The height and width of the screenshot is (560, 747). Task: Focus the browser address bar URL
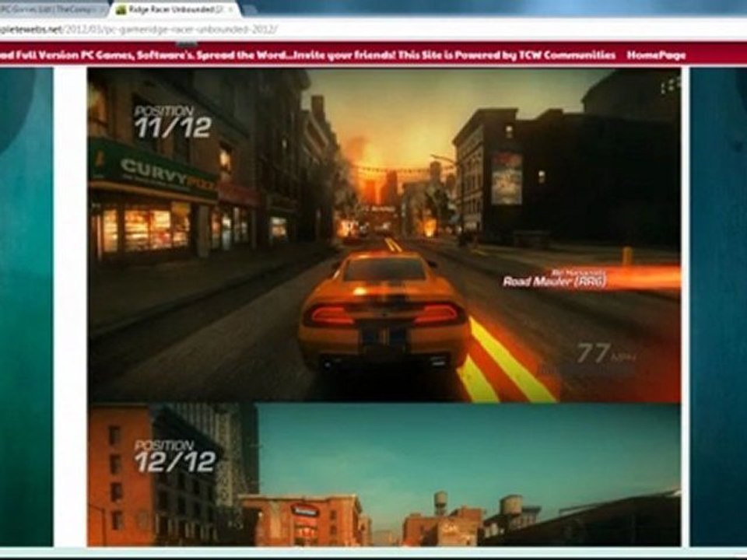click(139, 29)
